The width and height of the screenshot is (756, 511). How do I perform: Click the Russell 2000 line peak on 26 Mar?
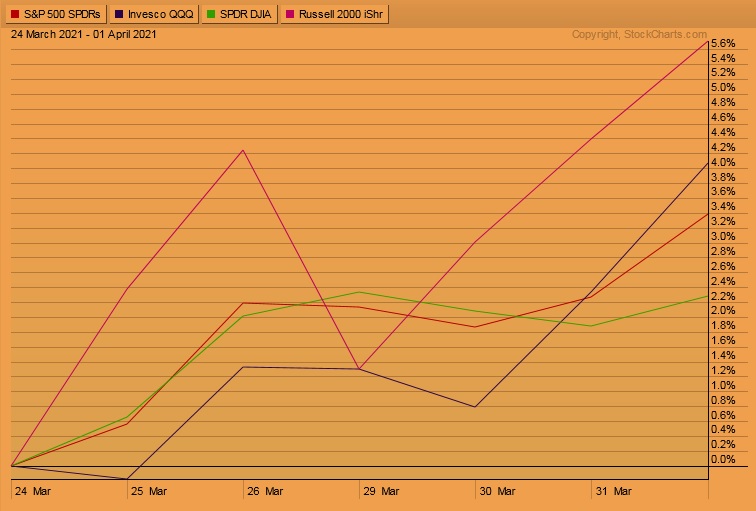coord(243,150)
